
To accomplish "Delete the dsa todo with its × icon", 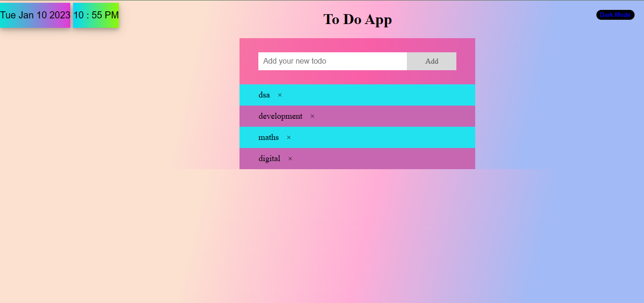I will (280, 95).
